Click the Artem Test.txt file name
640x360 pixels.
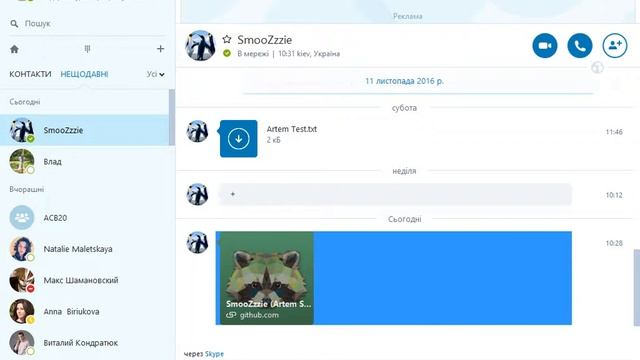point(291,129)
